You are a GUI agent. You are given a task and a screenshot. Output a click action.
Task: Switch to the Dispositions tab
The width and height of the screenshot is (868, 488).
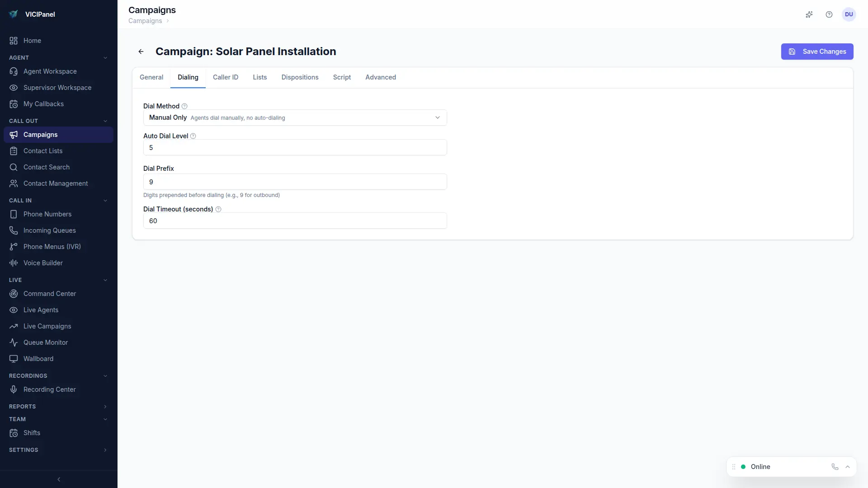(x=300, y=77)
